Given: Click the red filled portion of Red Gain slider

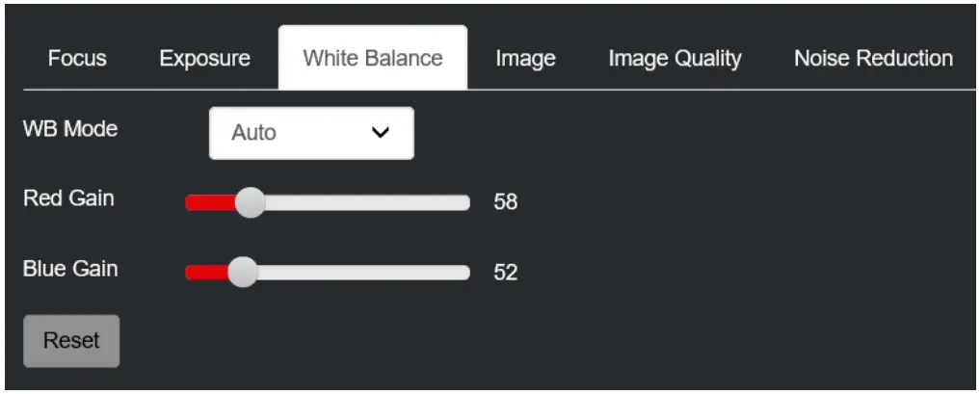Looking at the screenshot, I should [x=209, y=202].
